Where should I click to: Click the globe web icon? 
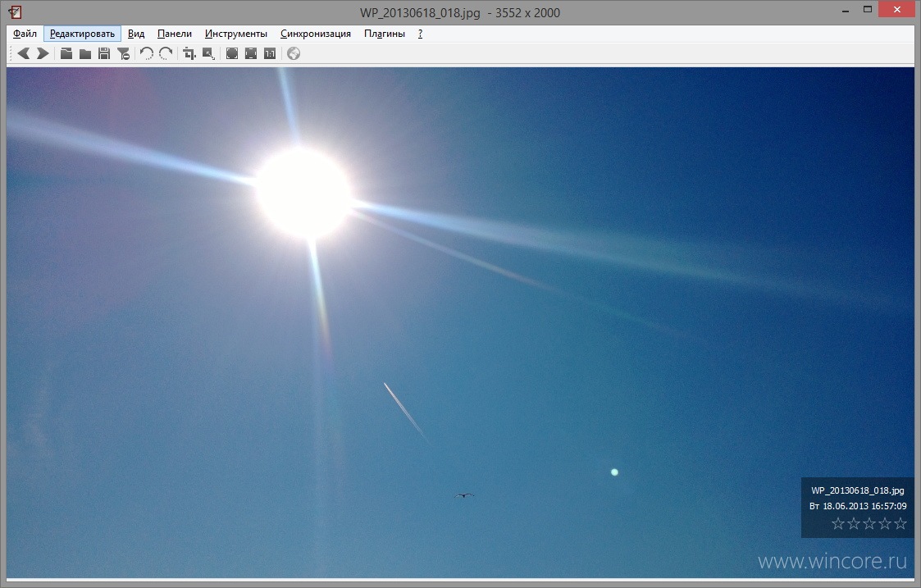pos(294,53)
